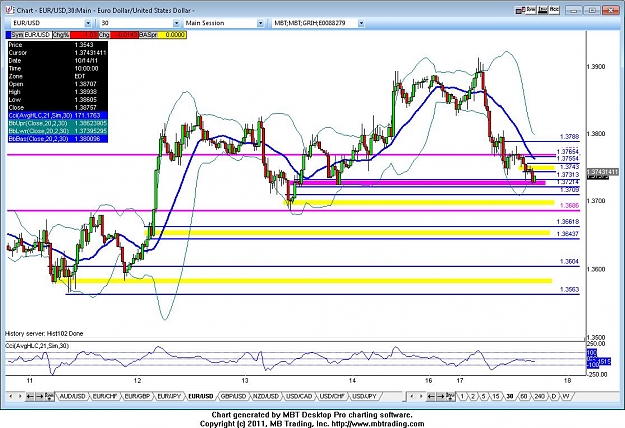Image resolution: width=625 pixels, height=428 pixels.
Task: Open the MBT;MBT;GRIH account dropdown
Action: [361, 23]
